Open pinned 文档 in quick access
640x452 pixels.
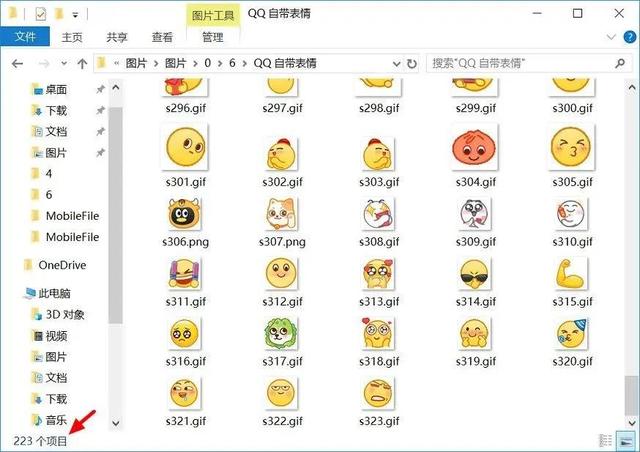pos(56,131)
